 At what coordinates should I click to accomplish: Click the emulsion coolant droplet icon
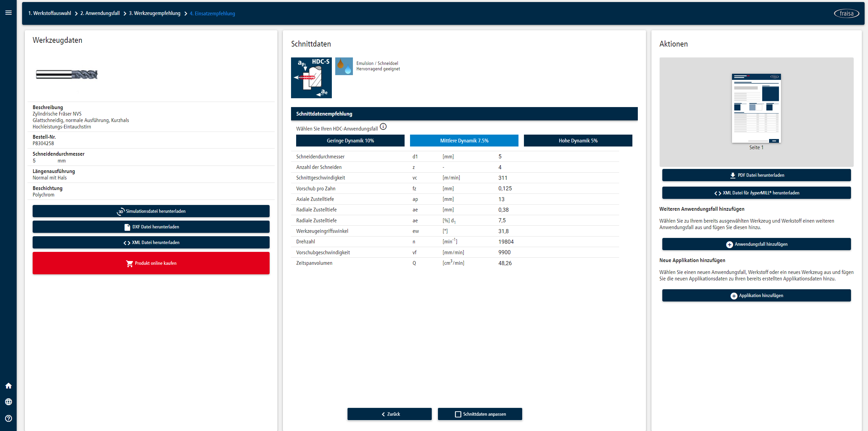pyautogui.click(x=344, y=66)
